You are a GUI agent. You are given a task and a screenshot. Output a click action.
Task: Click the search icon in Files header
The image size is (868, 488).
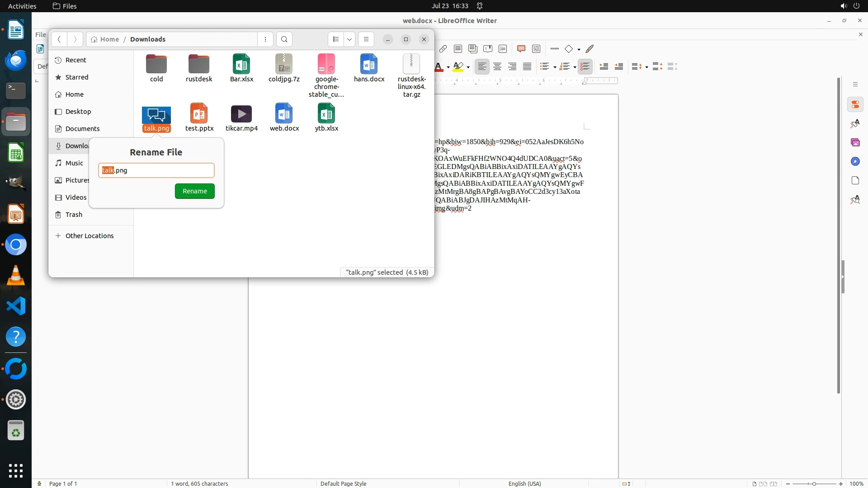284,39
